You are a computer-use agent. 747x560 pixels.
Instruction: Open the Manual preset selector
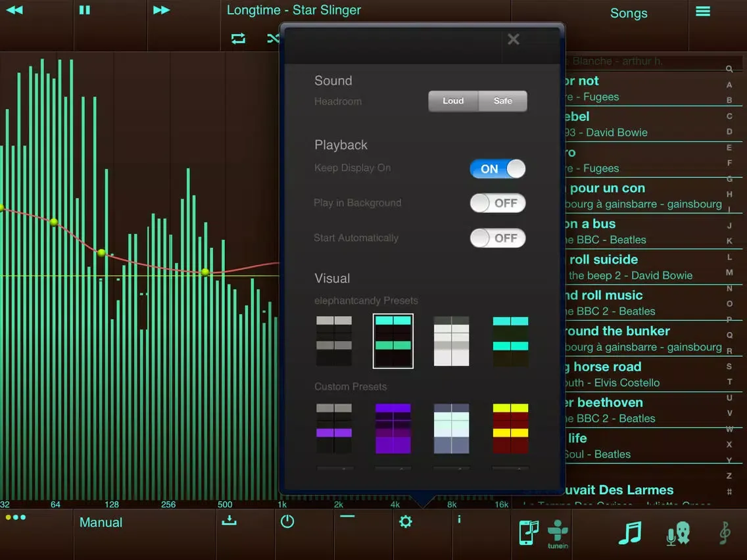pos(101,523)
